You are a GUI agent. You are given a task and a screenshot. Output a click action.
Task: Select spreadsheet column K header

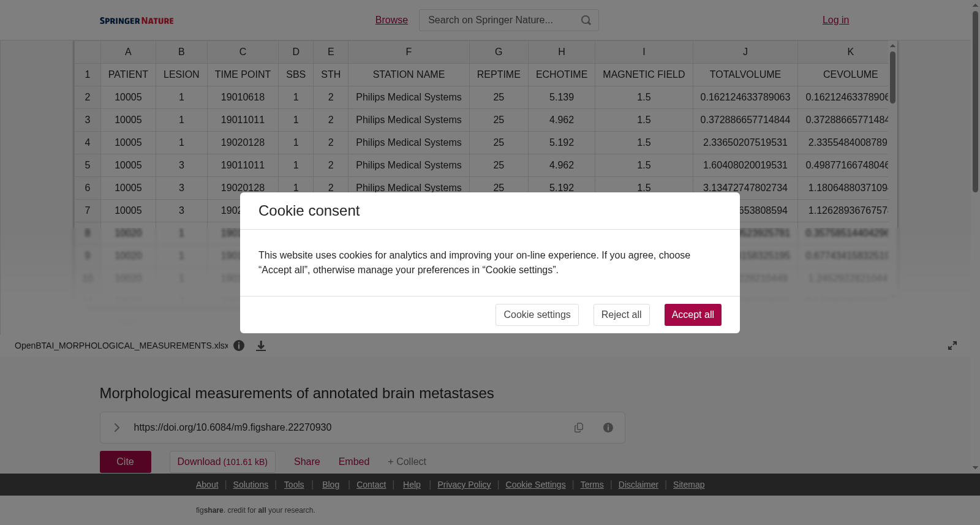[843, 52]
